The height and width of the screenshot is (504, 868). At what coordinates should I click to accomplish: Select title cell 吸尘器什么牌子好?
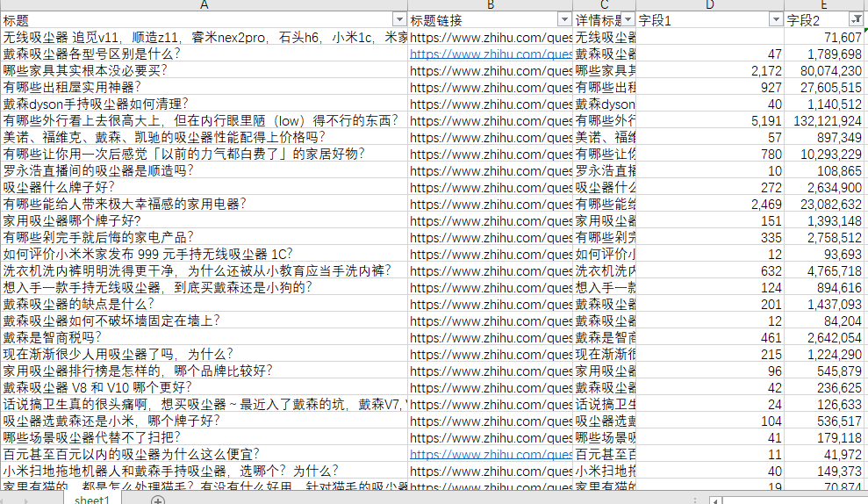(204, 187)
